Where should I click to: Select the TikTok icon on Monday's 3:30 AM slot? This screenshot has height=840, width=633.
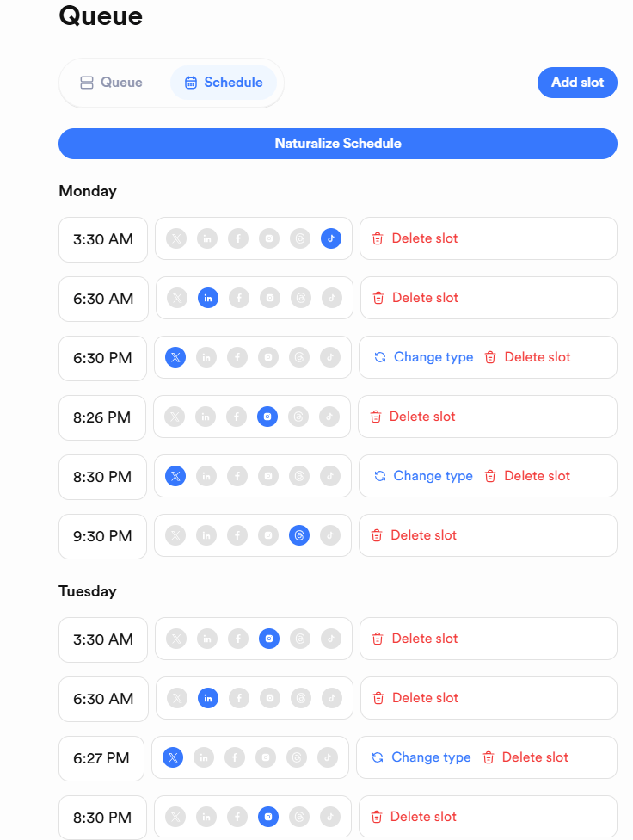point(330,238)
